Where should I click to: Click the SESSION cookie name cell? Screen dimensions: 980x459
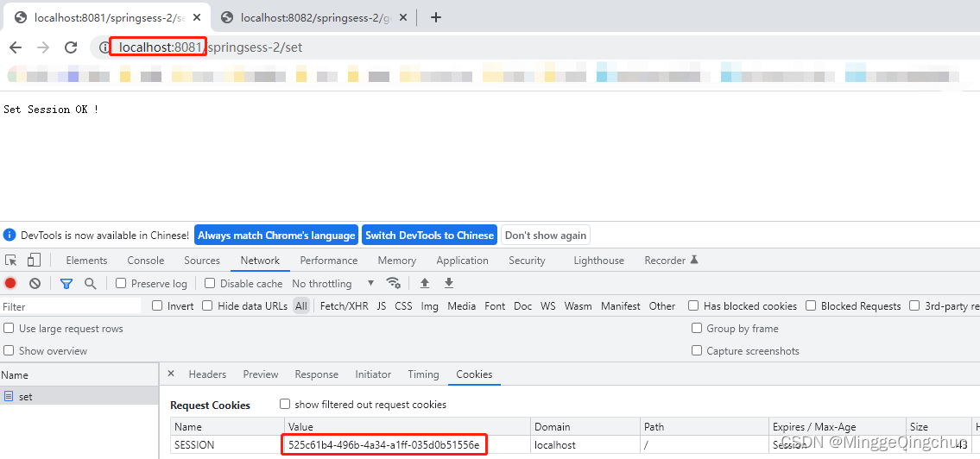(227, 445)
